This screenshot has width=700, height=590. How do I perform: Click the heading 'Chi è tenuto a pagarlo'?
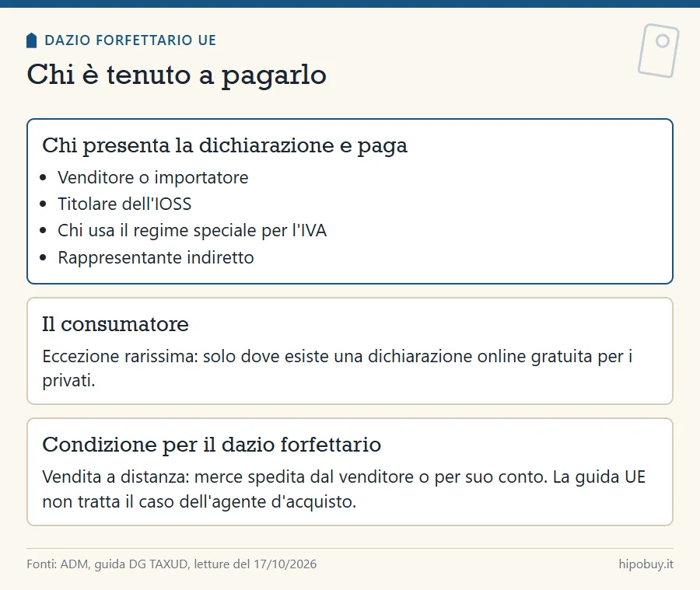click(177, 75)
